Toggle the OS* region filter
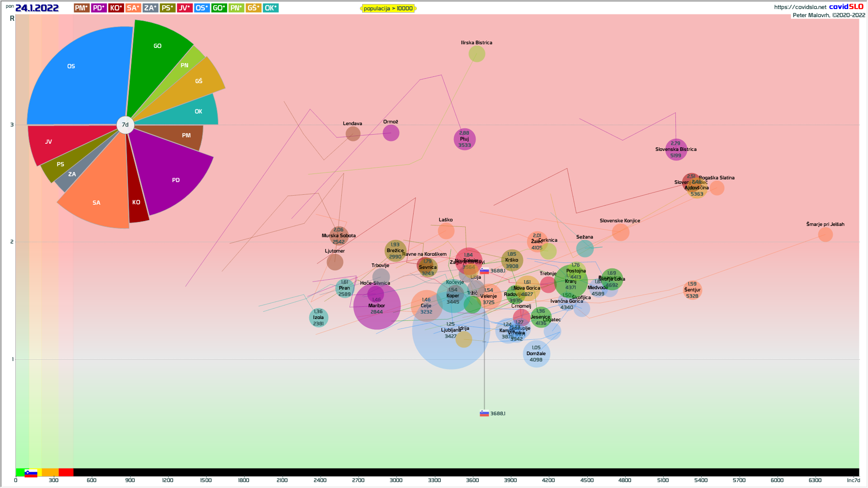This screenshot has width=868, height=488. pyautogui.click(x=202, y=8)
